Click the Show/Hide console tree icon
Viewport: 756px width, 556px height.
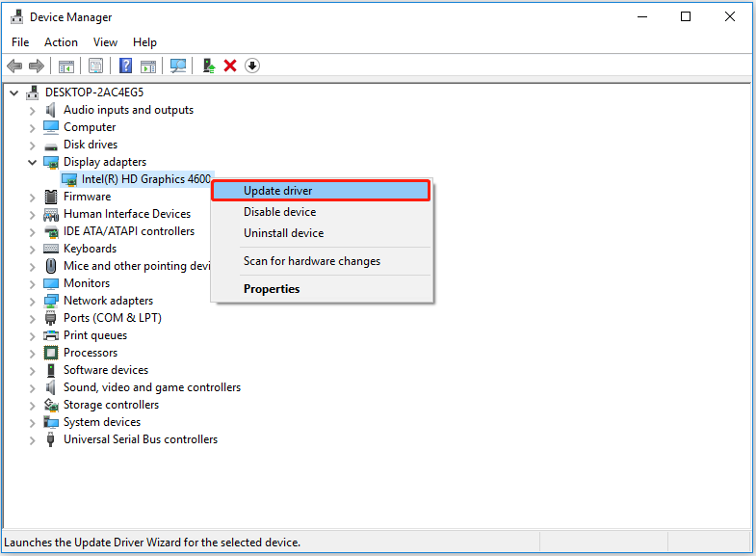point(66,66)
